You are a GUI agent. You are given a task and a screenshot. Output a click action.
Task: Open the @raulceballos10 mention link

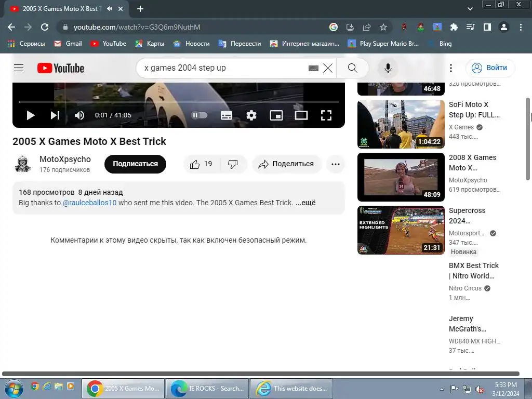tap(89, 203)
